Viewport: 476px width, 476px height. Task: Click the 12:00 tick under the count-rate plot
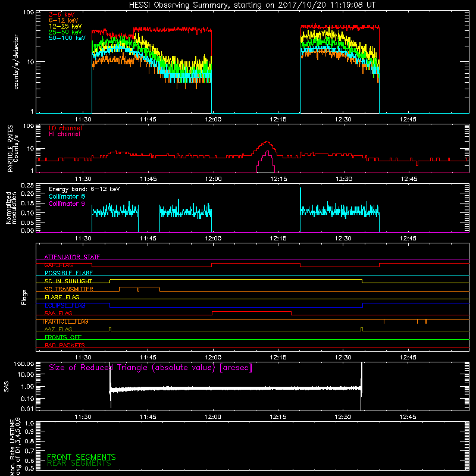coord(213,120)
